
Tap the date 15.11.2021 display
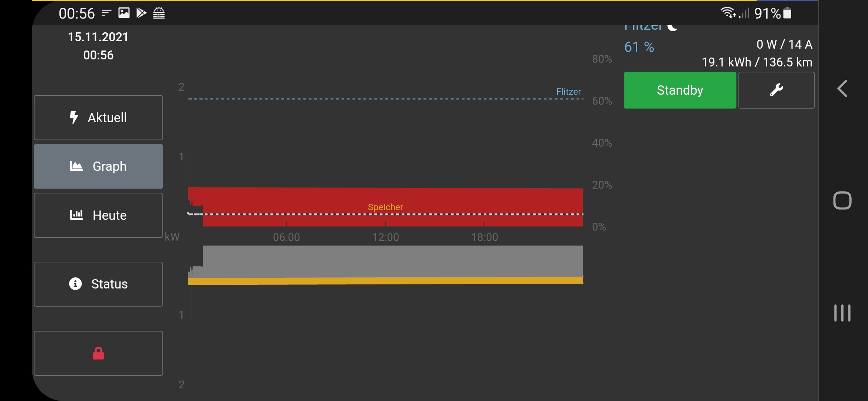[x=98, y=37]
